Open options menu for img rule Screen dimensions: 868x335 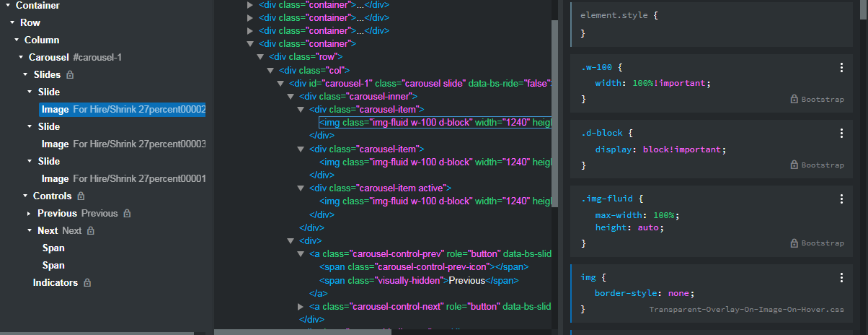point(841,277)
